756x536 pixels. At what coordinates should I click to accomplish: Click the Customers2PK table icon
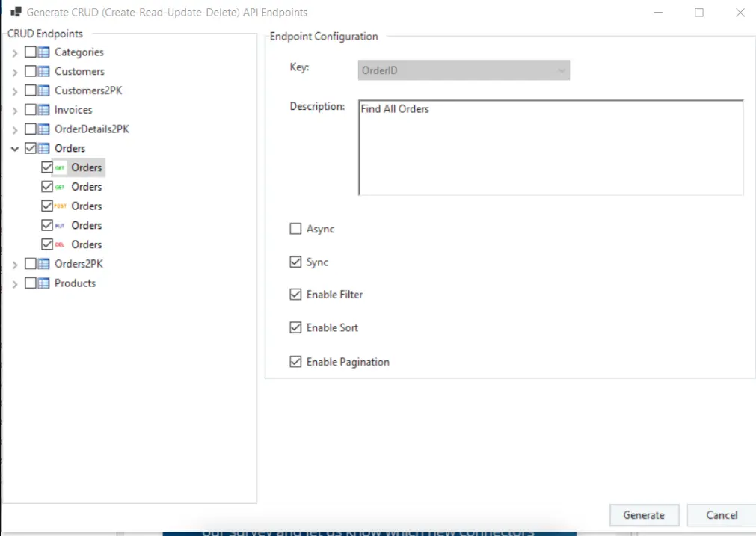click(43, 90)
